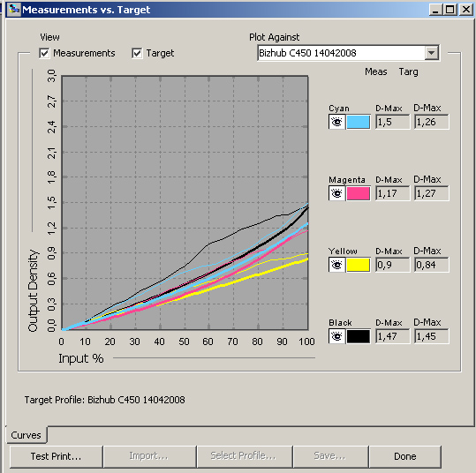Click the Done button
Image resolution: width=476 pixels, height=473 pixels.
[x=405, y=456]
